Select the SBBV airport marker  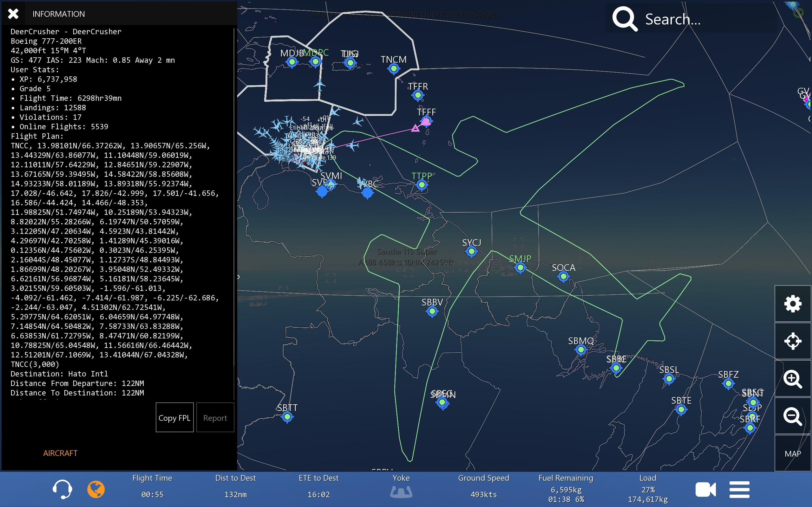point(432,311)
